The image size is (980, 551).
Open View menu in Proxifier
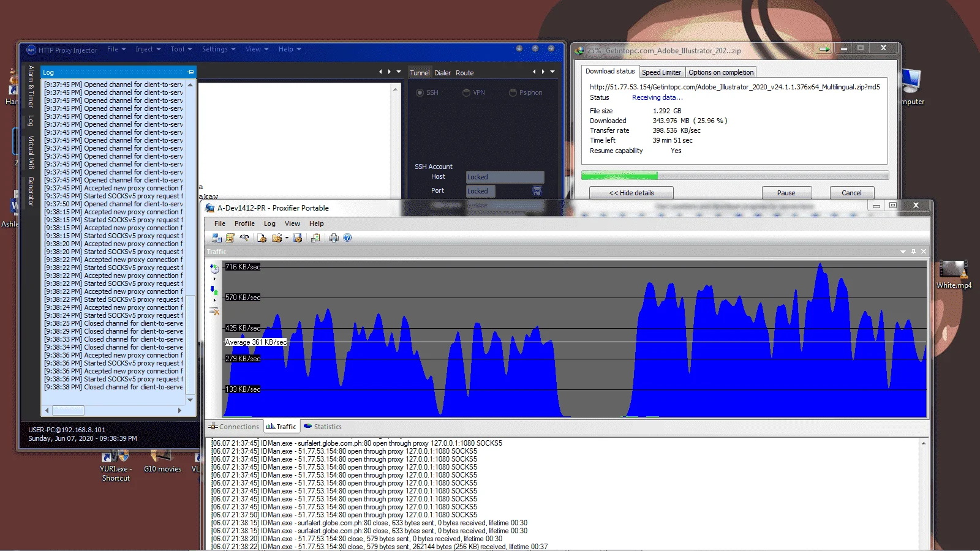292,223
